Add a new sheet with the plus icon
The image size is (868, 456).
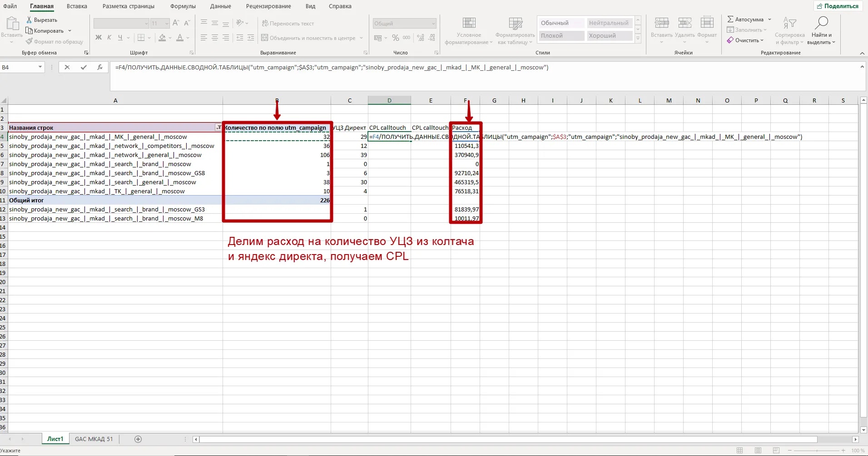point(138,439)
